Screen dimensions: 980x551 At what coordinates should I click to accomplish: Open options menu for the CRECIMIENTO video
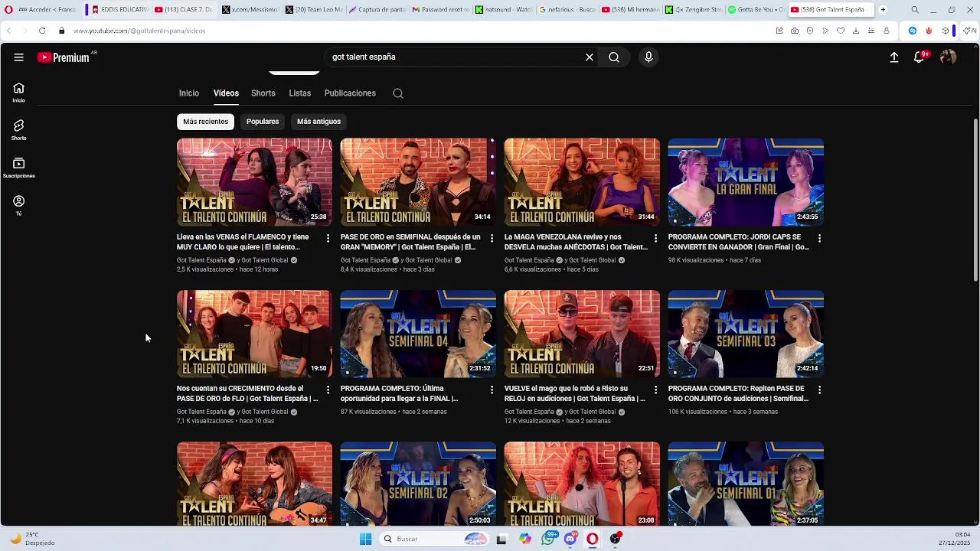point(328,390)
